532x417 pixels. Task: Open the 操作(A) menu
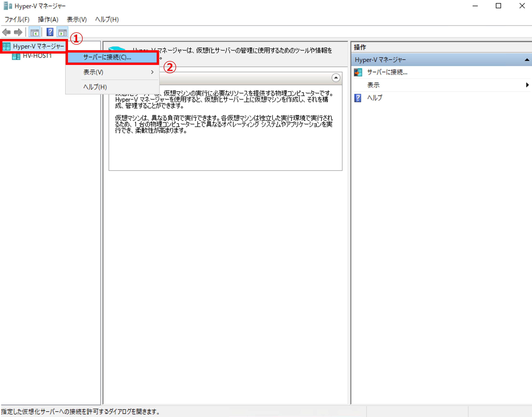tap(48, 19)
